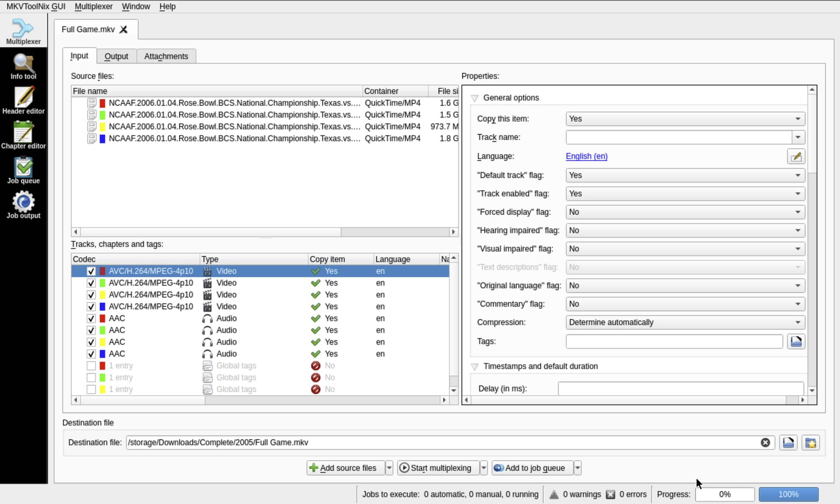Click yellow color marker of third source file
This screenshot has width=840, height=504.
102,127
